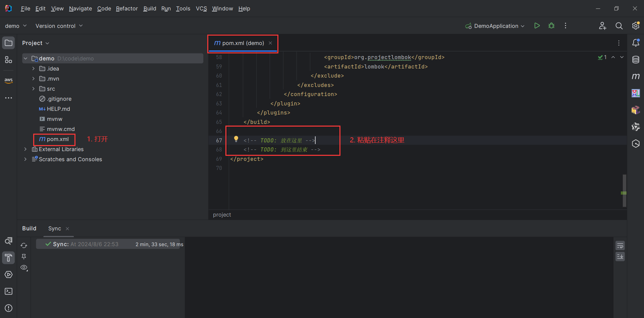644x318 pixels.
Task: Open the VCS menu
Action: coord(201,8)
